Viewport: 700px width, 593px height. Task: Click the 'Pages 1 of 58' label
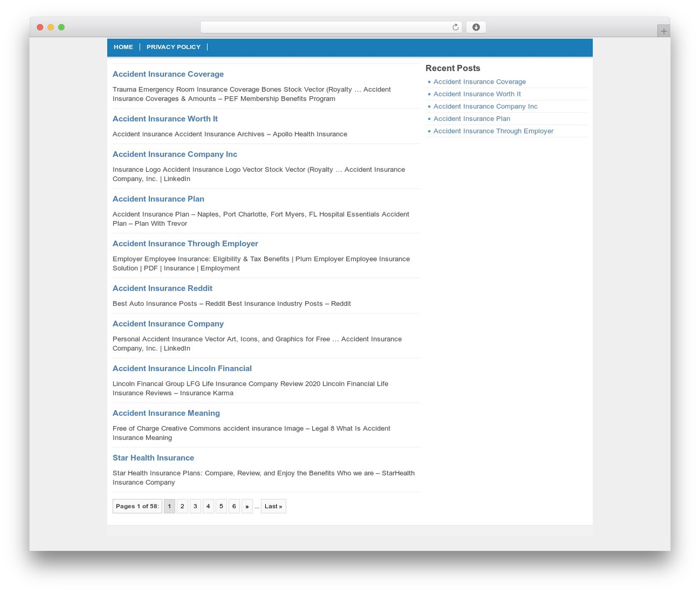pos(137,506)
